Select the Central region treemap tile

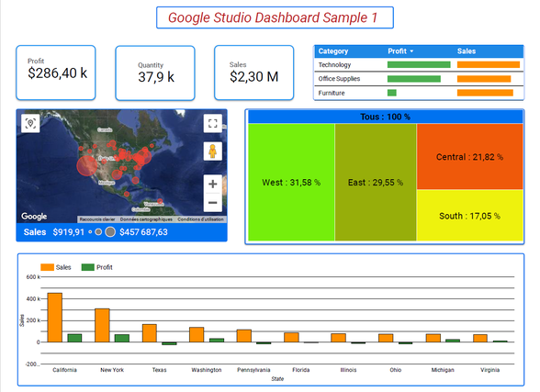tap(470, 157)
